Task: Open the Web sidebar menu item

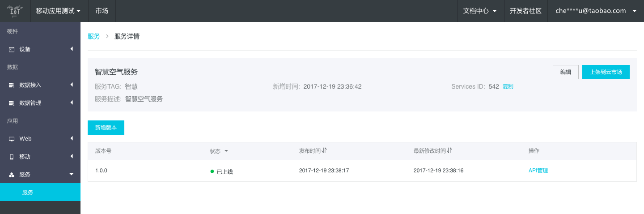Action: coord(40,138)
